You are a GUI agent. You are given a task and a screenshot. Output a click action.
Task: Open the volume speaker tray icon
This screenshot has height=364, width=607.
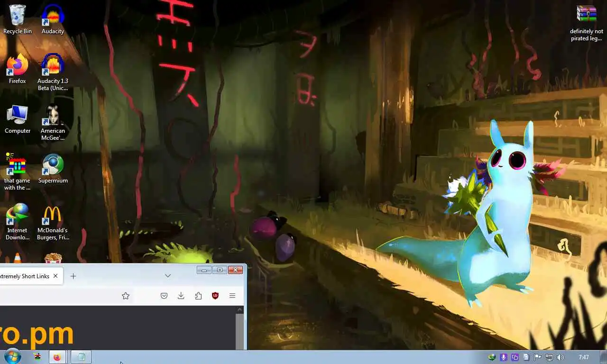point(560,357)
